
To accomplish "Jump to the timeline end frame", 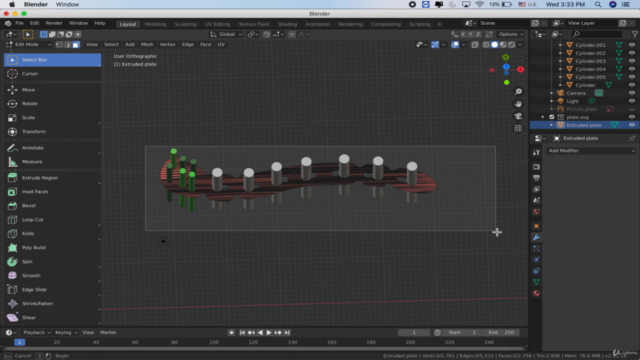I will (287, 333).
